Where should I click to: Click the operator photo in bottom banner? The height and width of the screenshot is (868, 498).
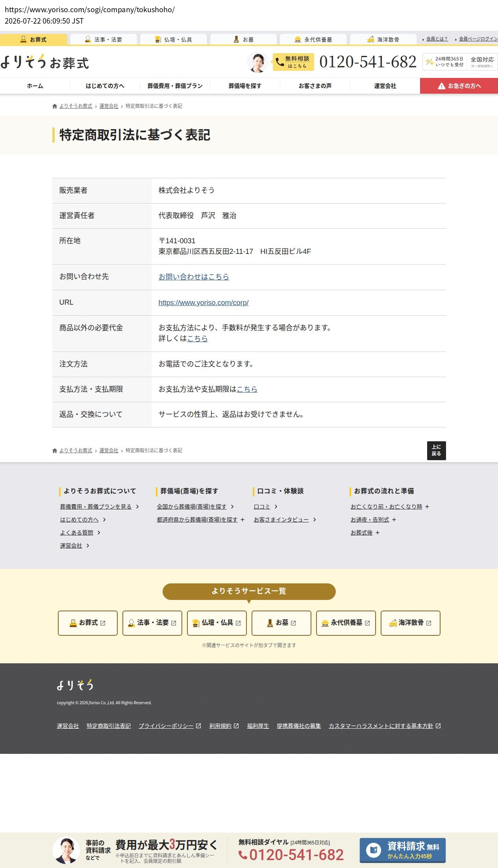66,850
